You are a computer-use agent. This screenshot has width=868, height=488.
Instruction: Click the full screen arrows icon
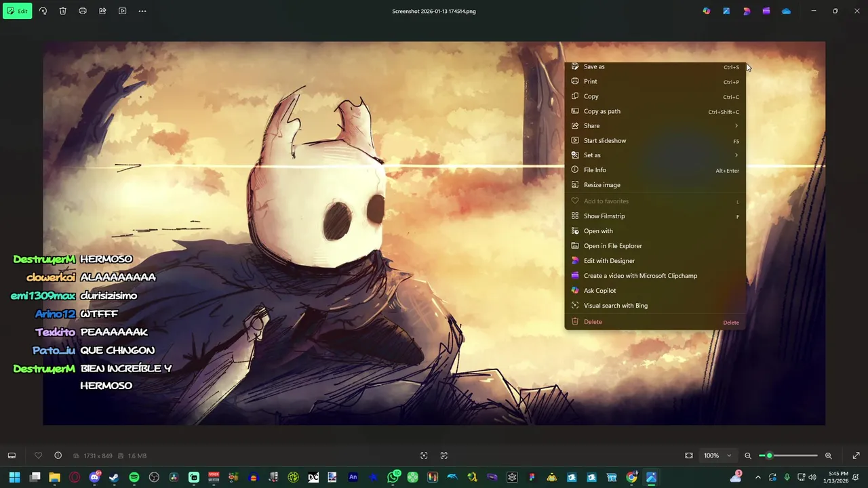[856, 455]
